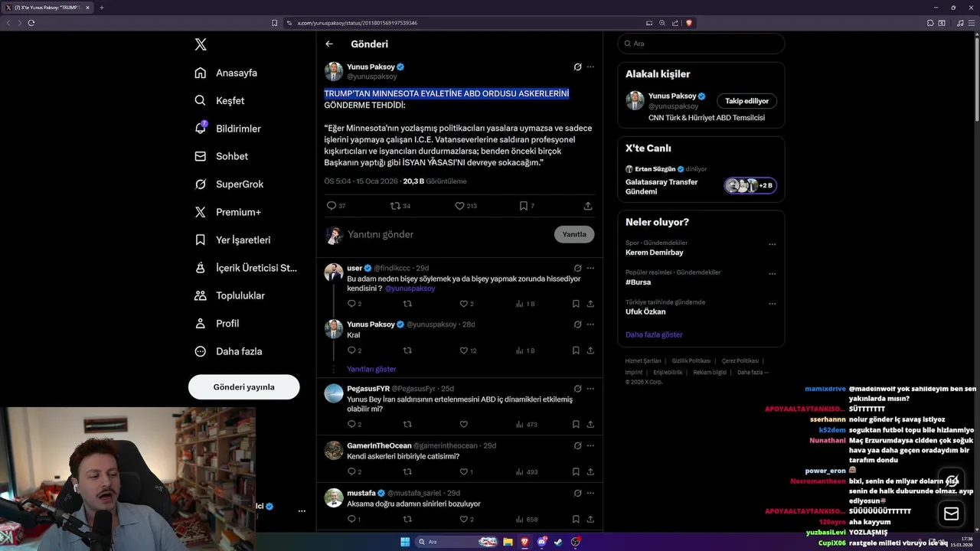
Task: Share mustafa's reply
Action: [590, 520]
